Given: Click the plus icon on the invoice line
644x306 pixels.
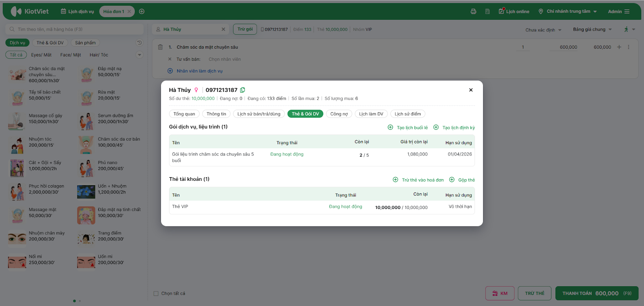Looking at the screenshot, I should [x=619, y=47].
